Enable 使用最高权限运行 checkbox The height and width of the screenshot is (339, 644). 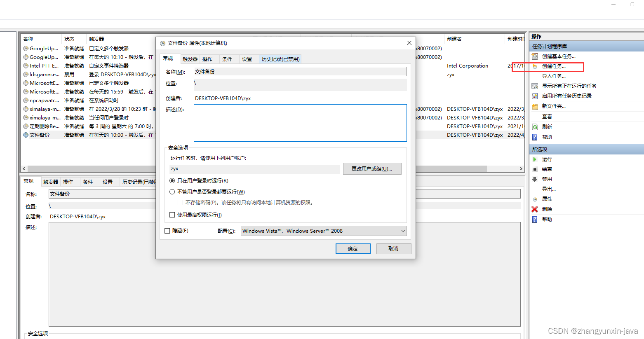[172, 215]
